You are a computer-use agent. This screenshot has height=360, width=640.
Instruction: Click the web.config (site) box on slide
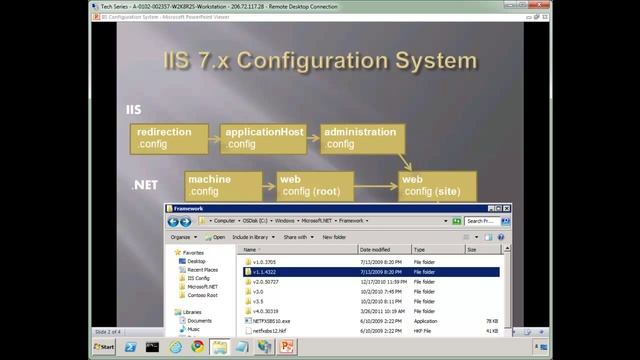click(x=437, y=186)
